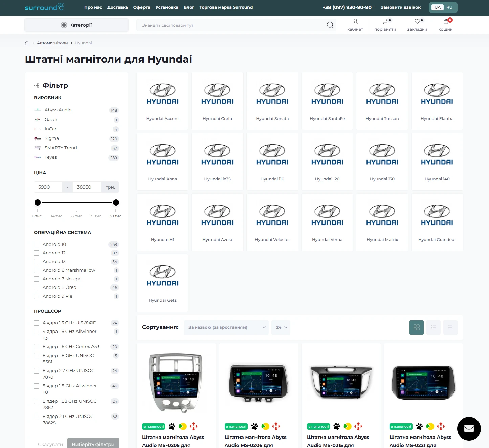Open the Доставка menu item
The height and width of the screenshot is (448, 489).
(x=117, y=7)
